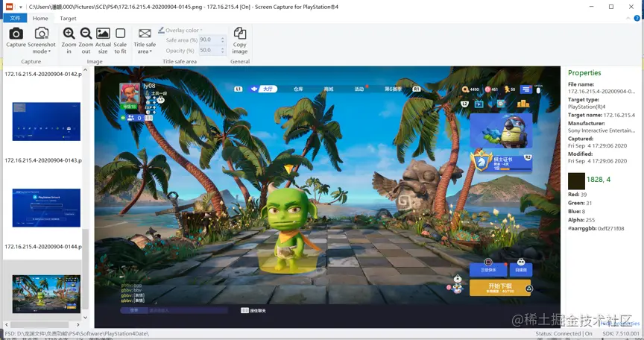Click the blue menu list icon in game
644x340 pixels.
(x=526, y=89)
